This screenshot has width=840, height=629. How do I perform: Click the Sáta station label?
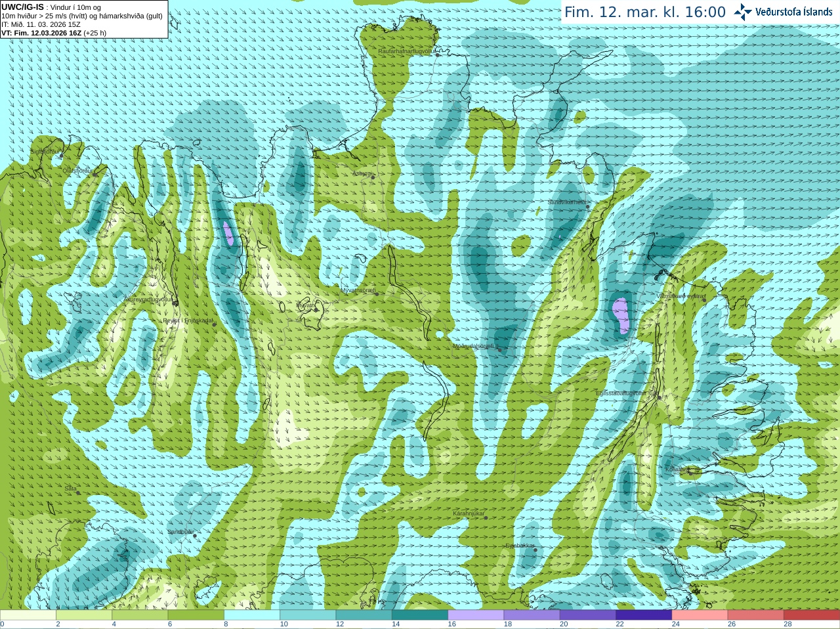click(70, 488)
